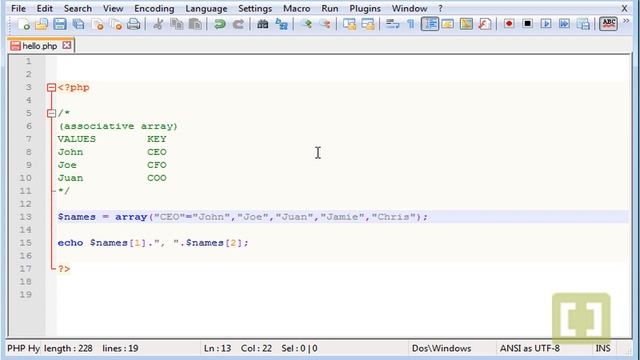Open the Macro menu
Screen dimensions: 640x360
click(x=296, y=8)
